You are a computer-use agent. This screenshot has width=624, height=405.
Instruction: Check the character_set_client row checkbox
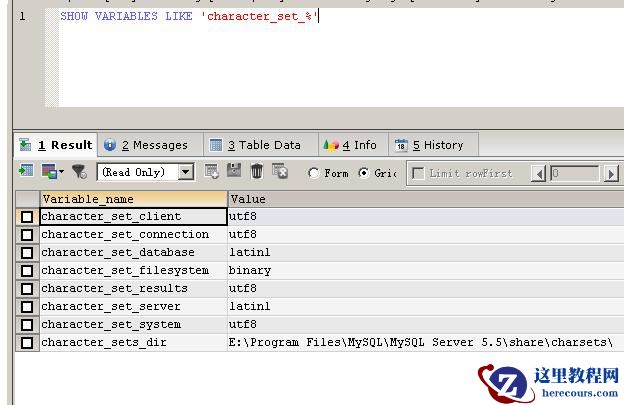point(27,217)
